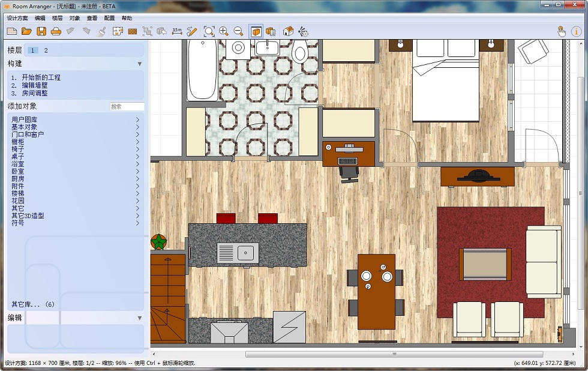Select the pen drawing tool icon
The image size is (588, 371).
coord(192,31)
